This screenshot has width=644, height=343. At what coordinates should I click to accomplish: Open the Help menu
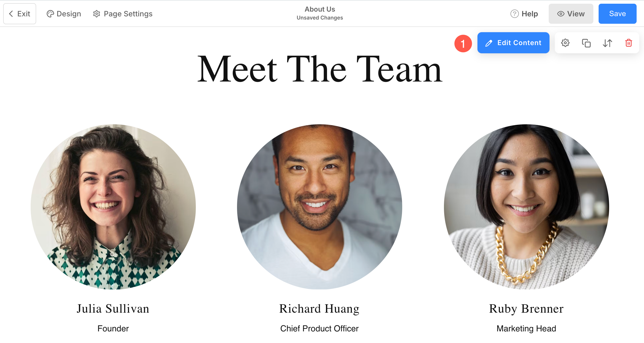pos(524,14)
